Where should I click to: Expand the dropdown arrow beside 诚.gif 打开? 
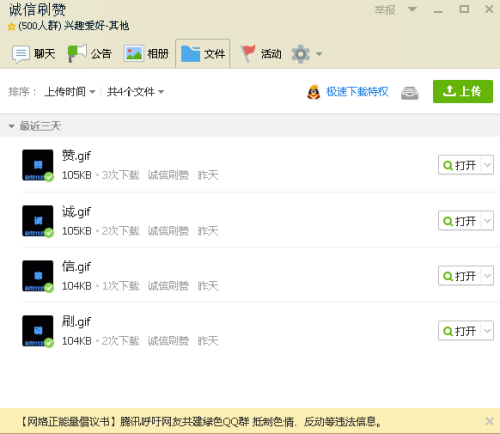(487, 221)
